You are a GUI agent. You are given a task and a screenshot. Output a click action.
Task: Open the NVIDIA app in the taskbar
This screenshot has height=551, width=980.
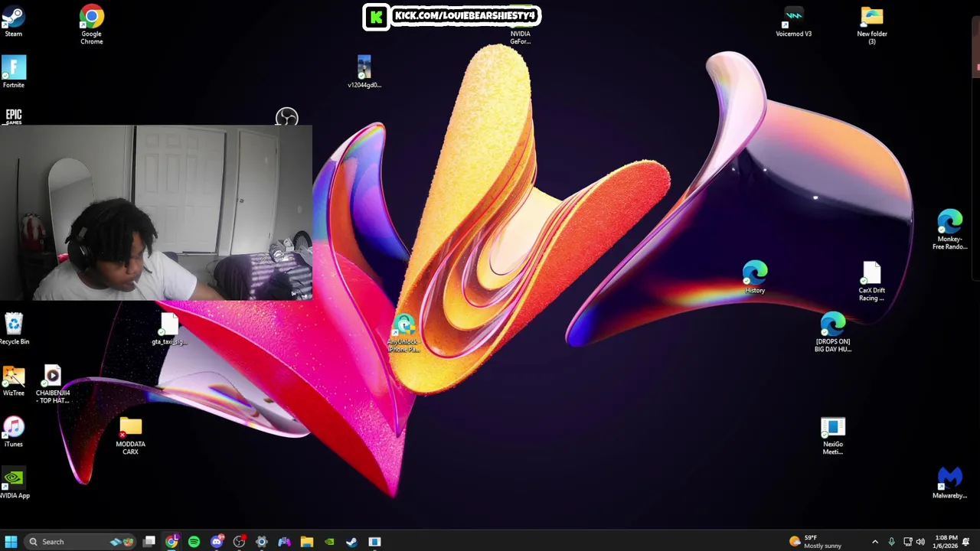click(329, 542)
